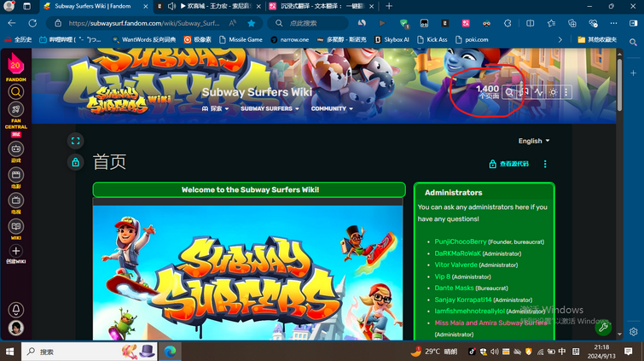Expand the 探索 explore menu
This screenshot has height=361, width=644.
pyautogui.click(x=215, y=108)
